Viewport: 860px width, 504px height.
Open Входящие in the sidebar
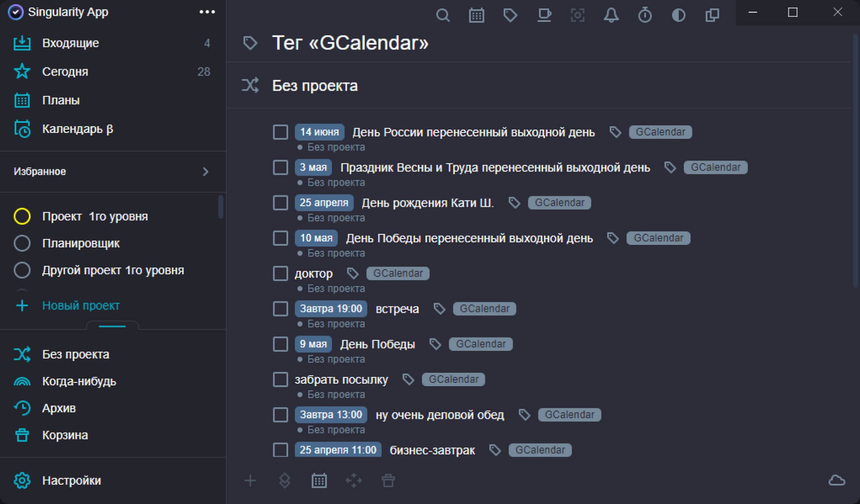pos(70,43)
